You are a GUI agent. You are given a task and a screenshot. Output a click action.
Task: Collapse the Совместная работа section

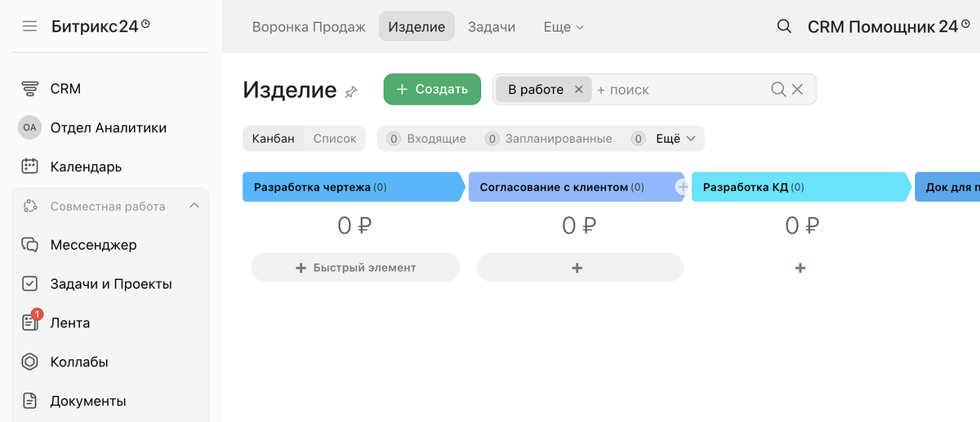[x=194, y=206]
